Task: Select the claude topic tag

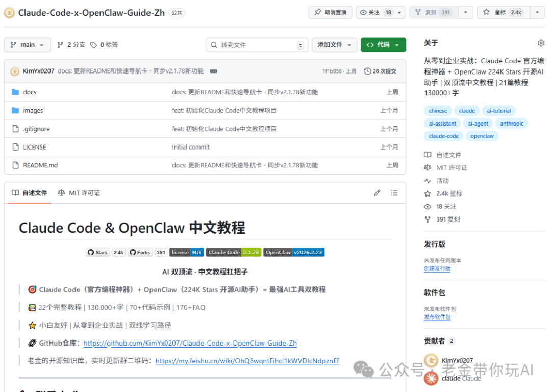Action: 467,111
